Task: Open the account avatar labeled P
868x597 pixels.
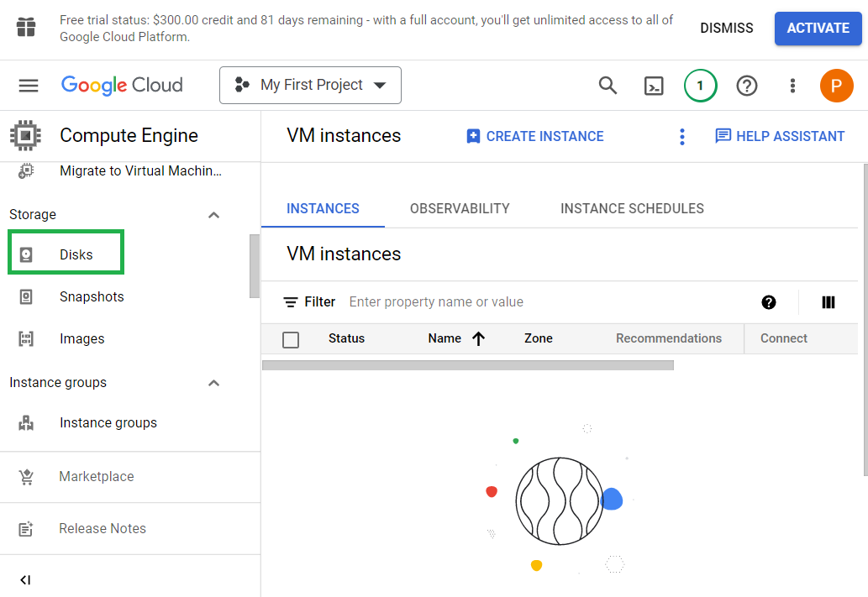Action: pyautogui.click(x=836, y=86)
